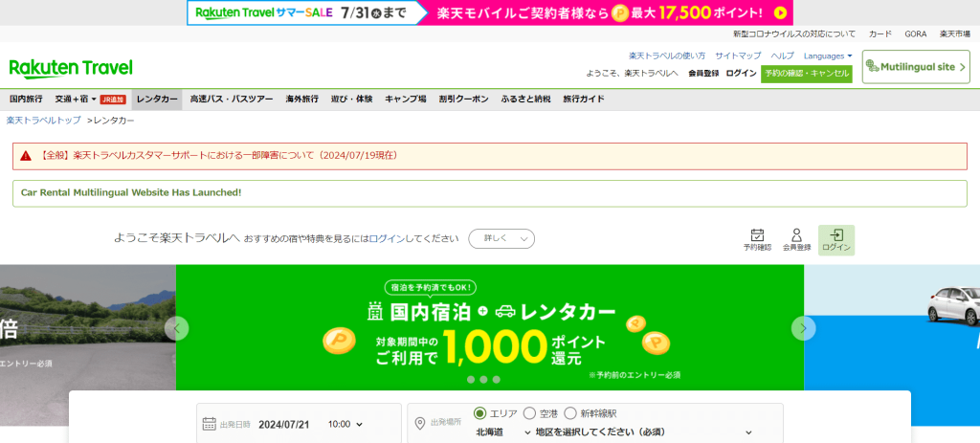Image resolution: width=980 pixels, height=443 pixels.
Task: Open the キャンプ場 menu item
Action: click(405, 99)
